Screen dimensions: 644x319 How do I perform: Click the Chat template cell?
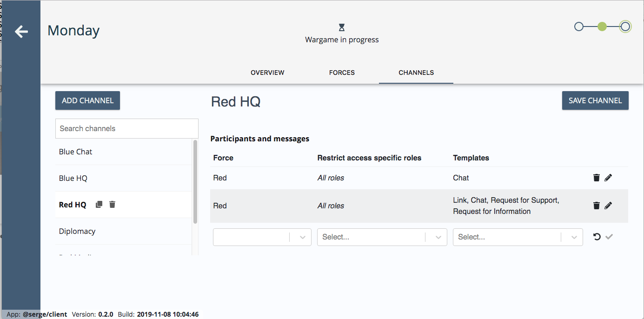coord(461,178)
